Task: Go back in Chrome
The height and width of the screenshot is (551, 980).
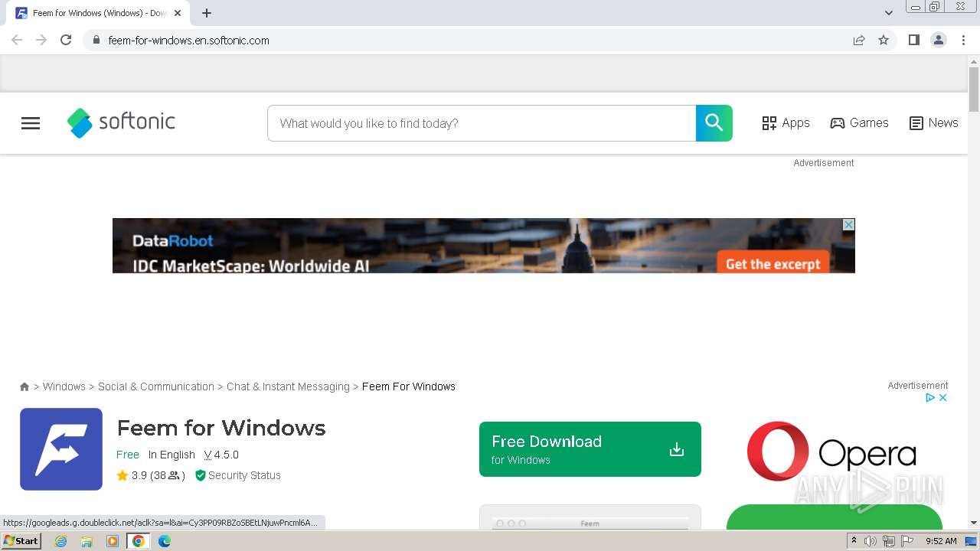Action: (x=17, y=40)
